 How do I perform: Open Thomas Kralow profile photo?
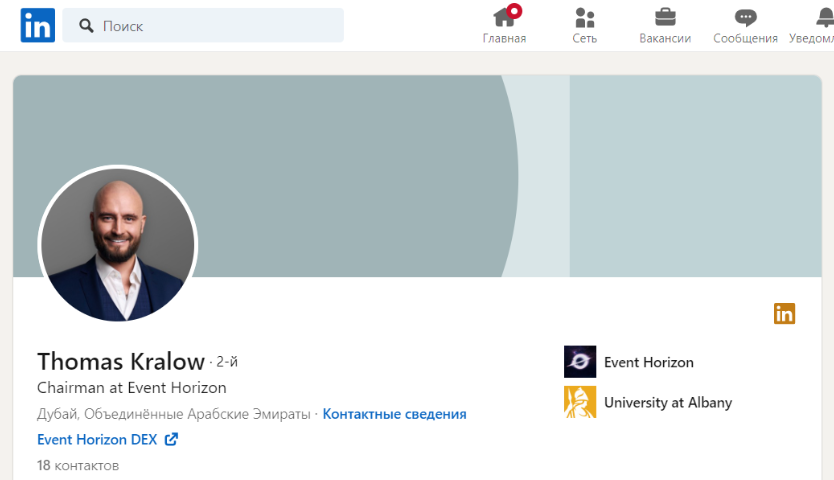point(118,244)
